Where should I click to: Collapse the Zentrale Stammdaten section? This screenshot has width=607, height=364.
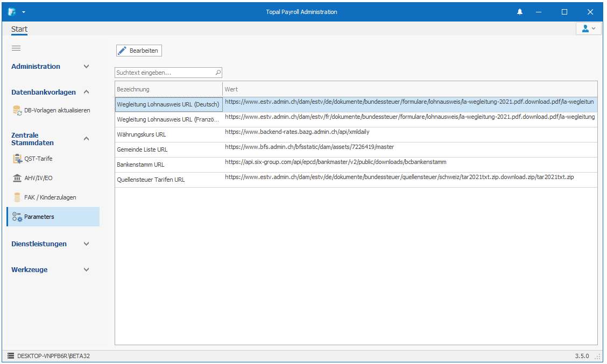86,139
